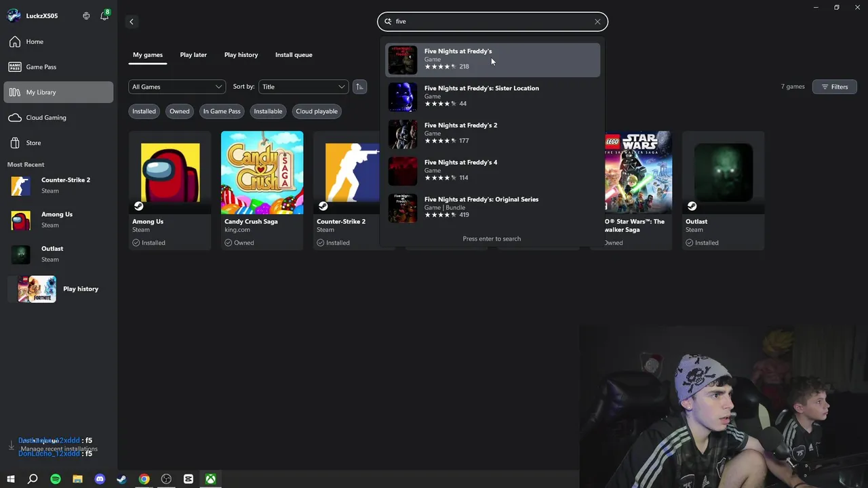Open Google Chrome from the taskbar
The height and width of the screenshot is (488, 868).
pyautogui.click(x=144, y=479)
